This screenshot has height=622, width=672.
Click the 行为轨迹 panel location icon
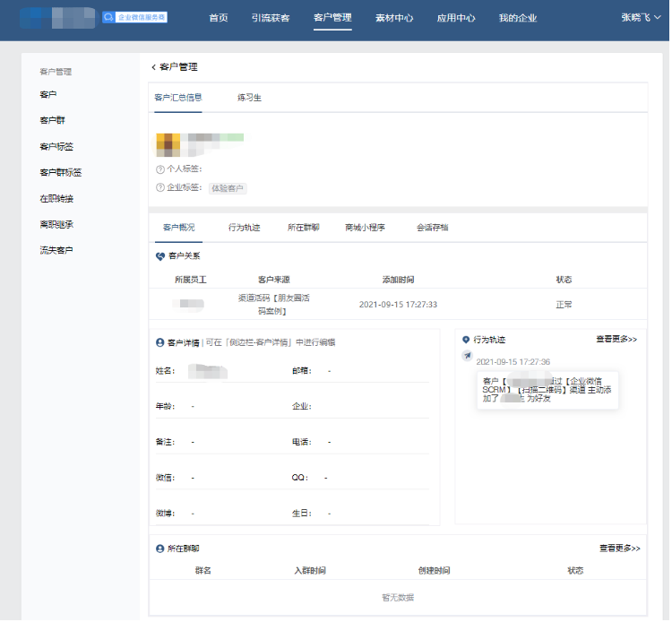[x=466, y=340]
